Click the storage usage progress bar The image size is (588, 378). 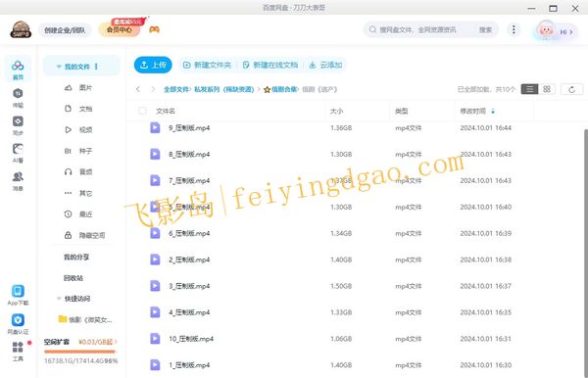(x=79, y=352)
